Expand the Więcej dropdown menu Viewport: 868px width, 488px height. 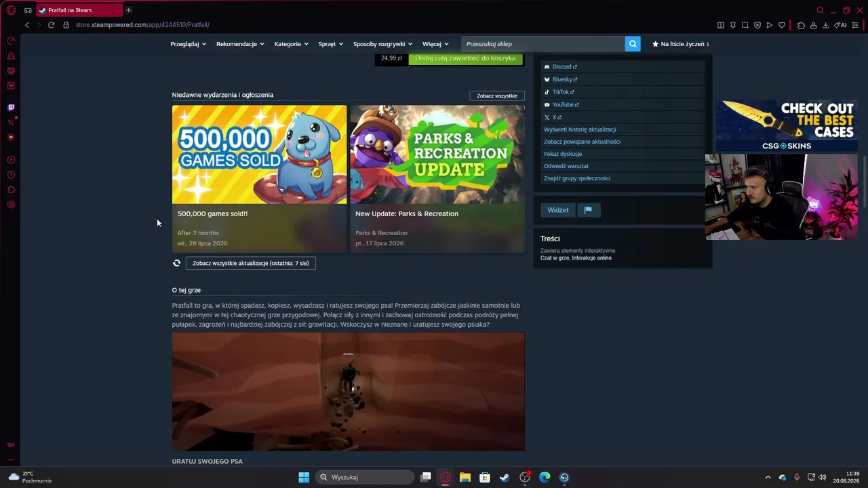(435, 44)
